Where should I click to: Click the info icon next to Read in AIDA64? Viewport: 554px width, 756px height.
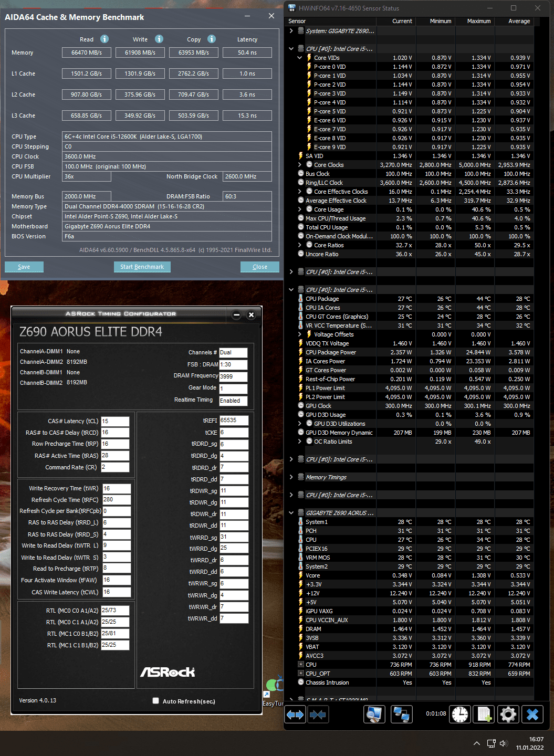click(x=104, y=39)
